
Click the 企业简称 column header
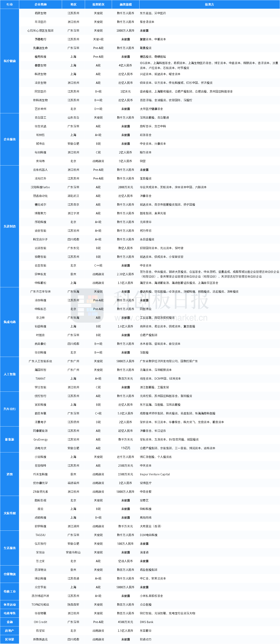(41, 5)
